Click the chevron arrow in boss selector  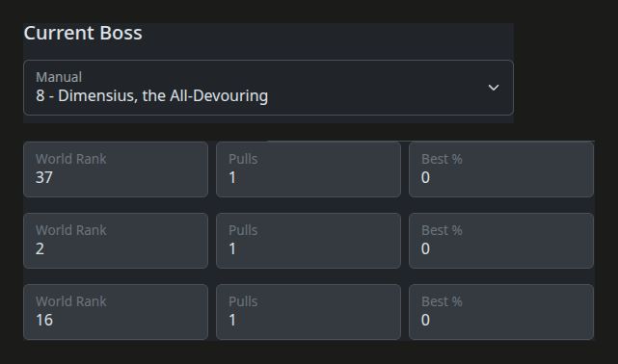coord(494,88)
